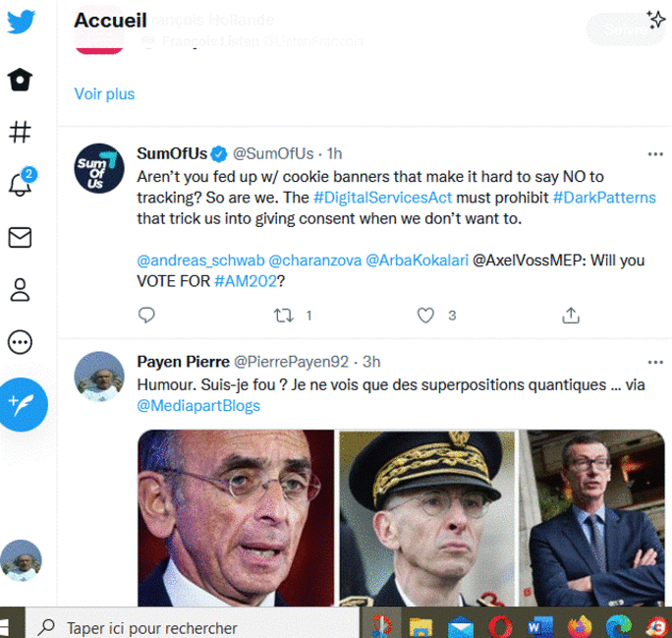Click the Twitter bird logo
Screen dimensions: 672x638
(x=21, y=22)
